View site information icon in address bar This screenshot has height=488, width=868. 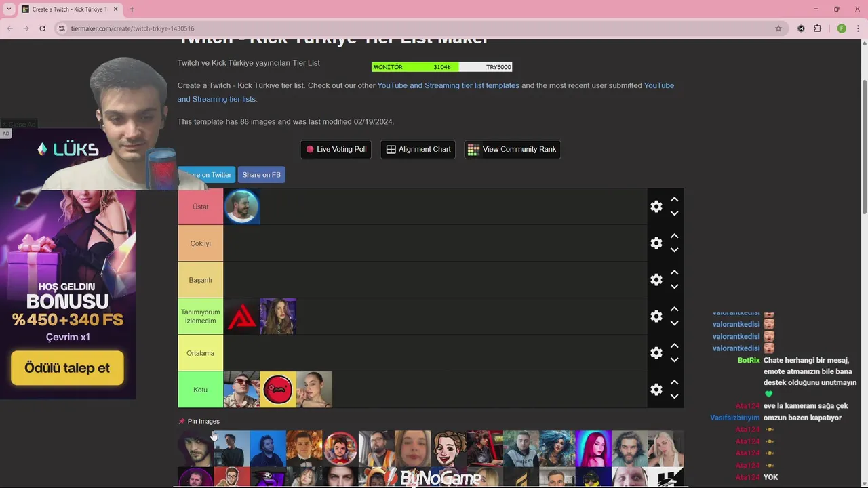coord(62,28)
